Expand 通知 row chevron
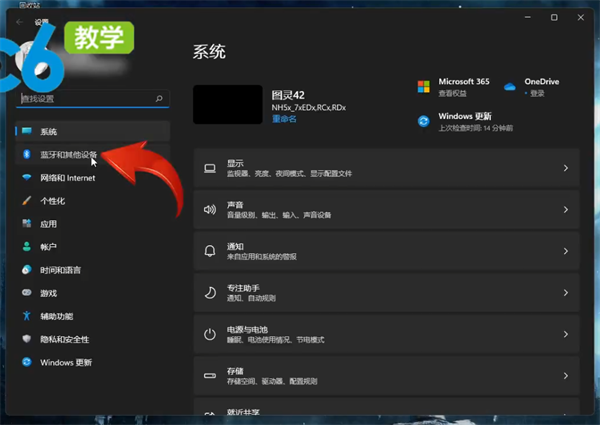This screenshot has height=425, width=600. click(x=566, y=251)
